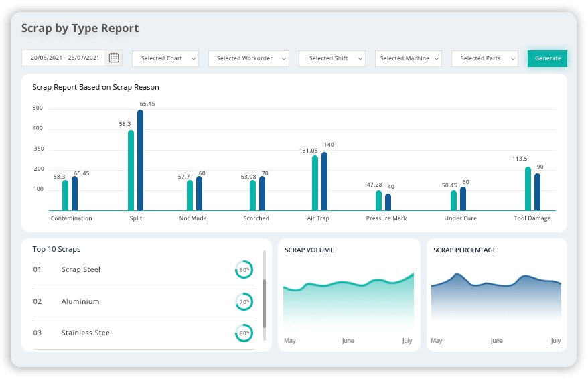
Task: Expand the Selected Parts dropdown
Action: [485, 58]
